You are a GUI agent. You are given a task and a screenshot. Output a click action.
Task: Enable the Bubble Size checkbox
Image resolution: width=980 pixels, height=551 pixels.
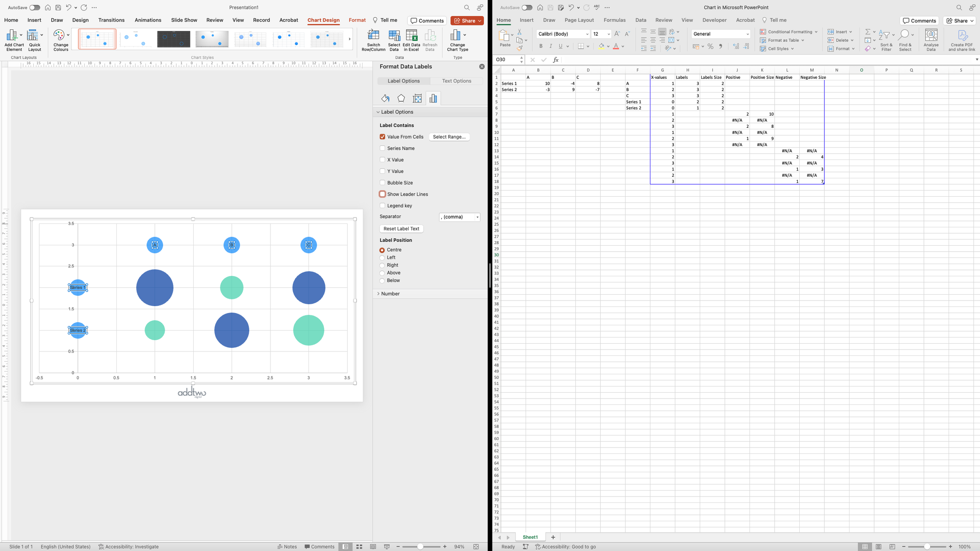[382, 183]
